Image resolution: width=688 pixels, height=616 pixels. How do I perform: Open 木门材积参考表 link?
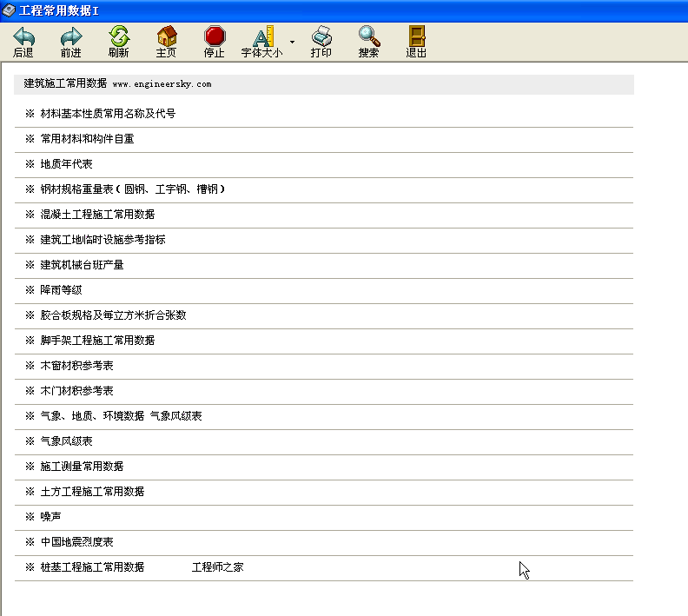tap(76, 391)
